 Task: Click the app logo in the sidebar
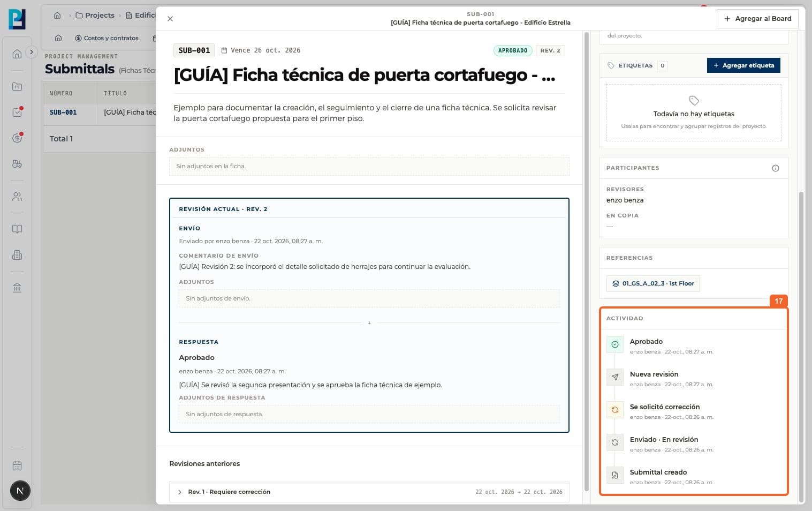tap(17, 19)
